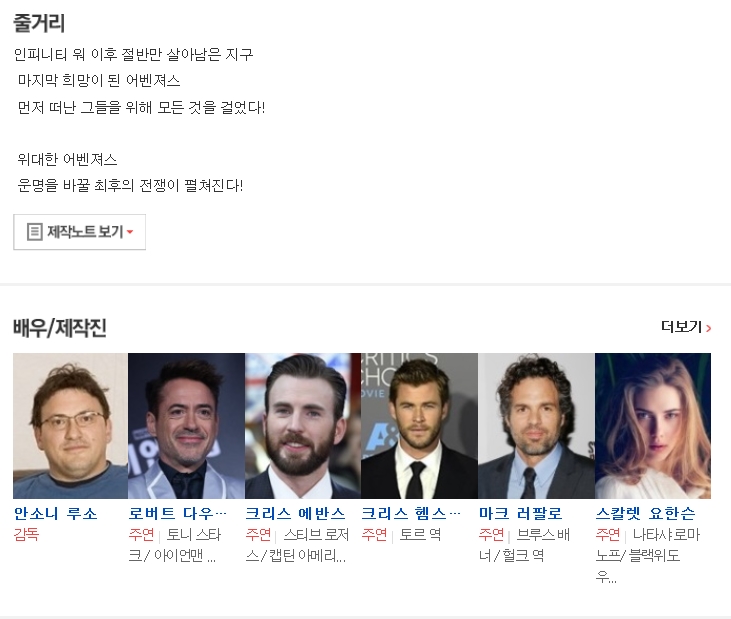The width and height of the screenshot is (731, 619).
Task: Follow the 안소니 루소 name link
Action: [x=55, y=514]
